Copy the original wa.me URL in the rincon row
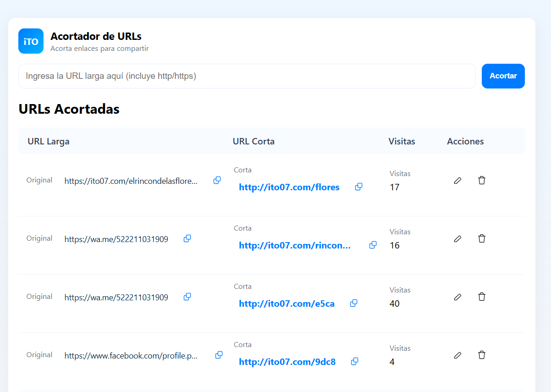Image resolution: width=551 pixels, height=392 pixels. [187, 239]
